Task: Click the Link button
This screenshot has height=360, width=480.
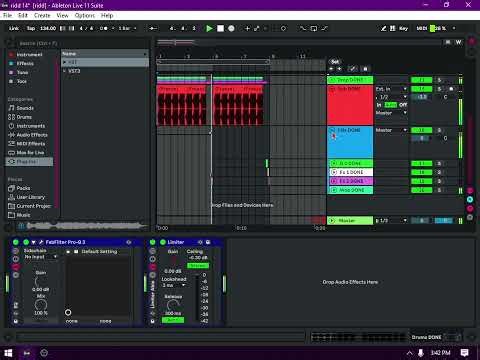Action: tap(14, 29)
